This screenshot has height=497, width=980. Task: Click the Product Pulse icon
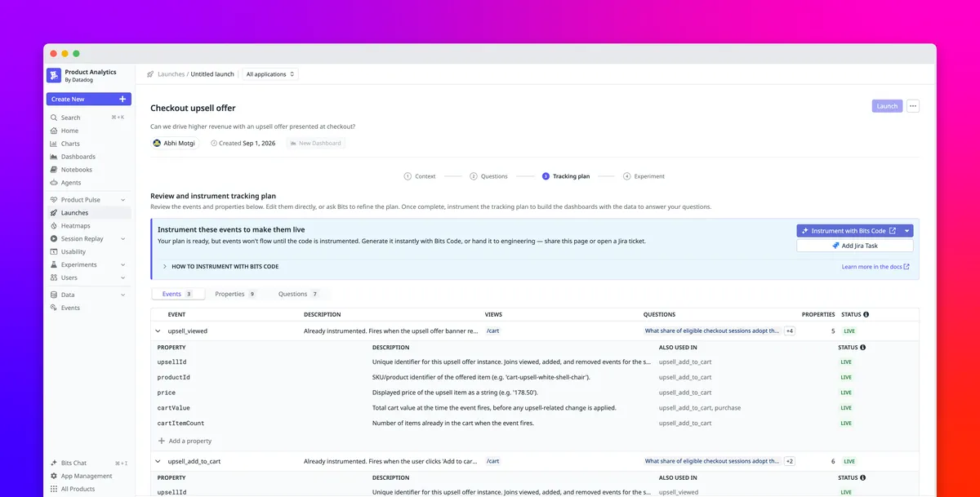point(54,200)
